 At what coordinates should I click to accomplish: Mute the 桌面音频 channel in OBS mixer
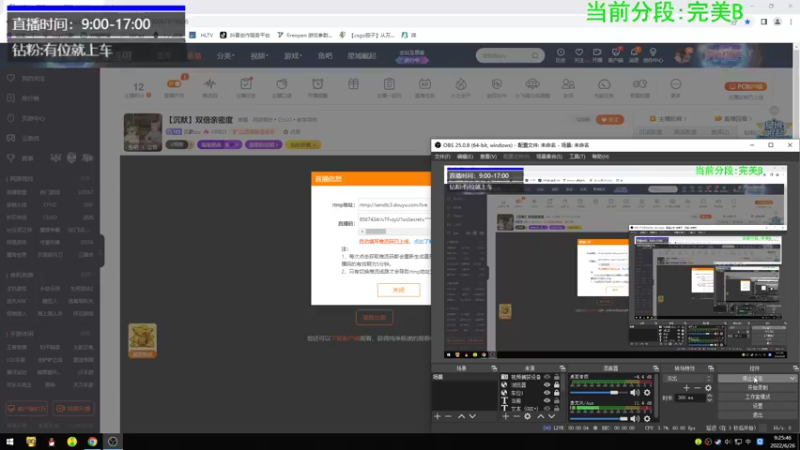tap(635, 392)
